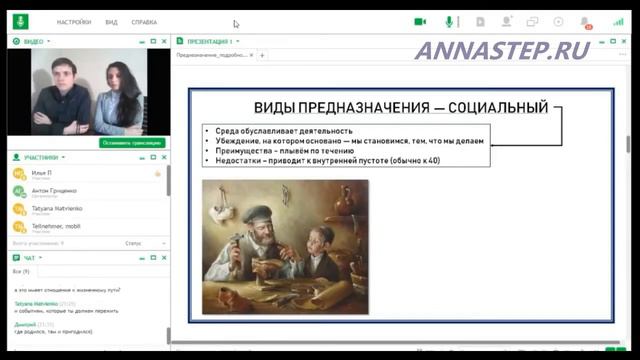640x360 pixels.
Task: Click the slide title Виды предназначения — социальный
Action: coord(401,108)
